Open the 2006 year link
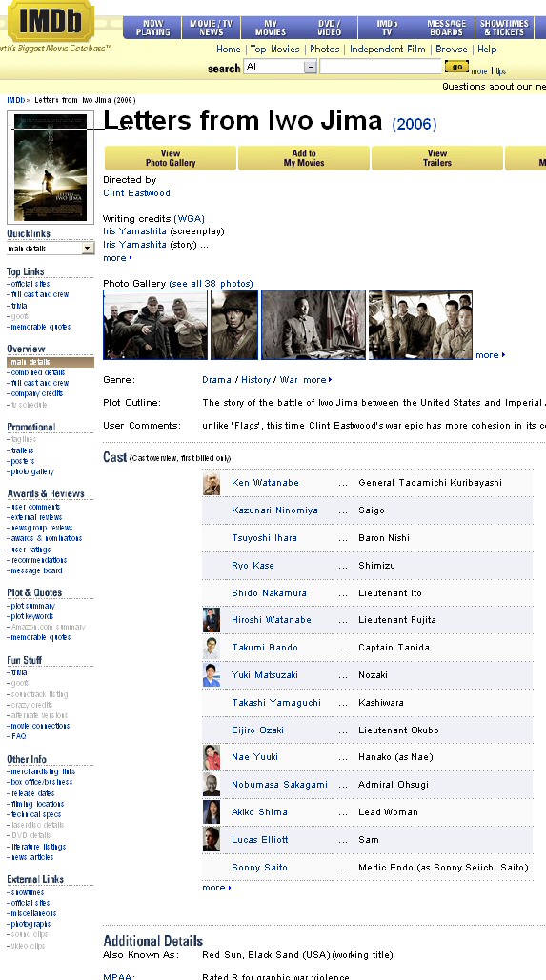The image size is (546, 980). pos(415,125)
